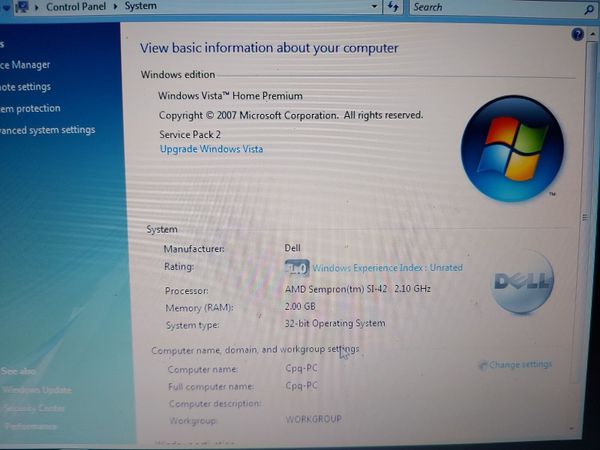Expand the arrow after System breadcrumb

[x=165, y=7]
